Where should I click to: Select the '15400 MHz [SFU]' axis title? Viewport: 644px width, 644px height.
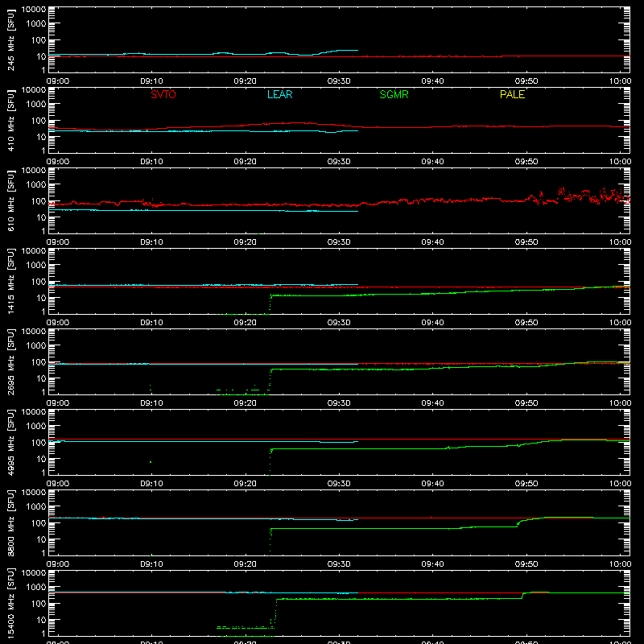(10, 603)
